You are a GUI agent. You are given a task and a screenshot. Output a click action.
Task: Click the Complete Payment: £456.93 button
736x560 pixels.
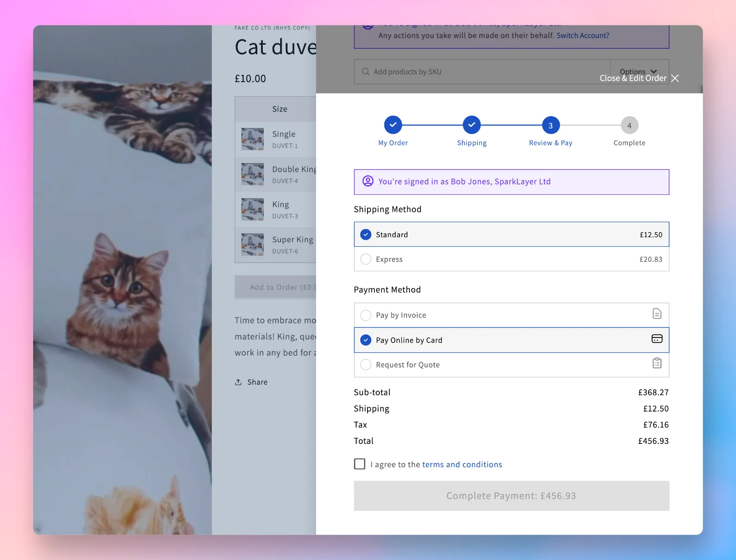point(511,496)
